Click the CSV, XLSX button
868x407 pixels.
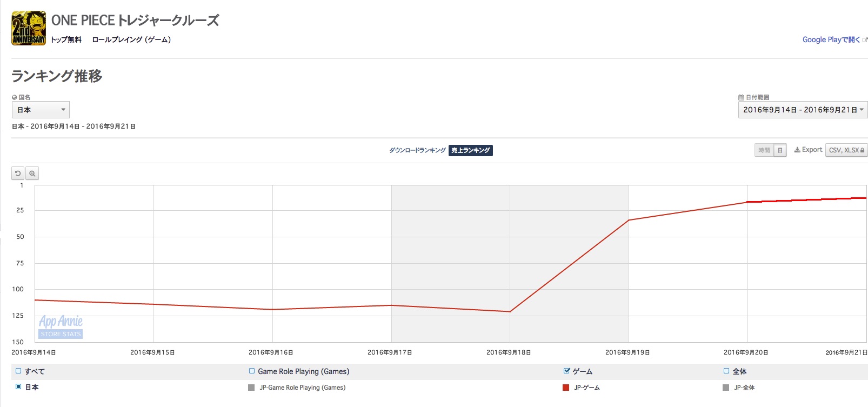tap(846, 150)
